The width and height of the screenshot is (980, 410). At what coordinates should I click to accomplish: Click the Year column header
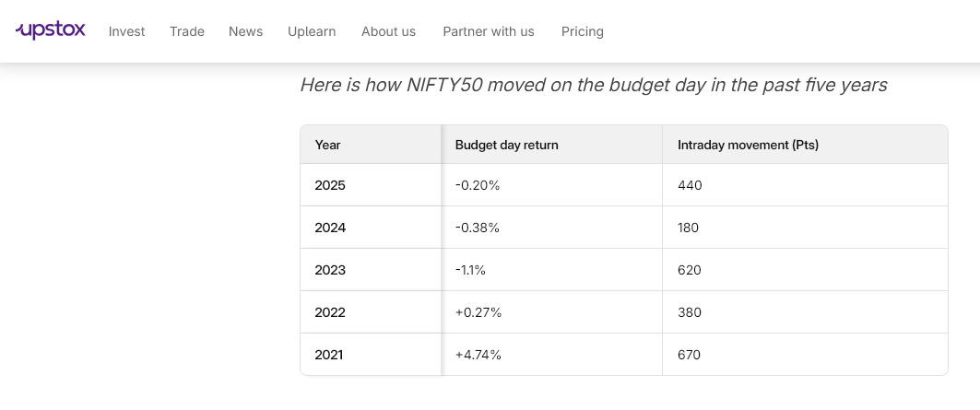328,145
